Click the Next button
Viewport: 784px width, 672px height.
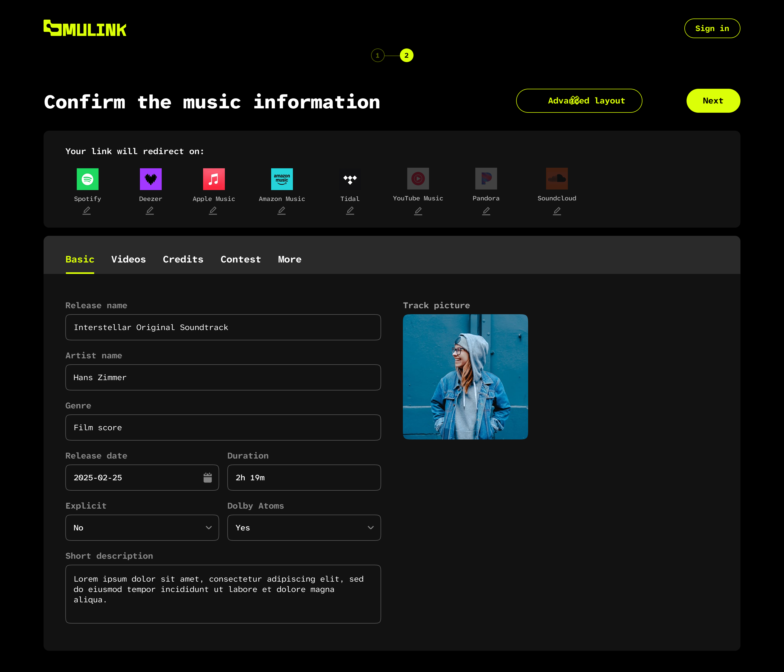(713, 101)
